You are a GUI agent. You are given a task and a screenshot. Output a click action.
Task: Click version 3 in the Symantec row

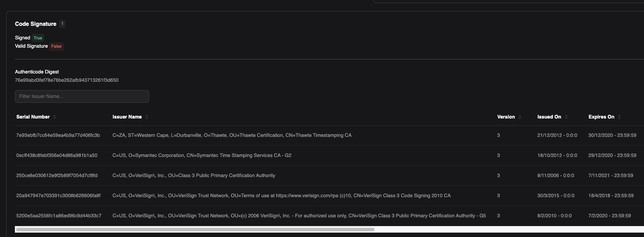pyautogui.click(x=499, y=156)
